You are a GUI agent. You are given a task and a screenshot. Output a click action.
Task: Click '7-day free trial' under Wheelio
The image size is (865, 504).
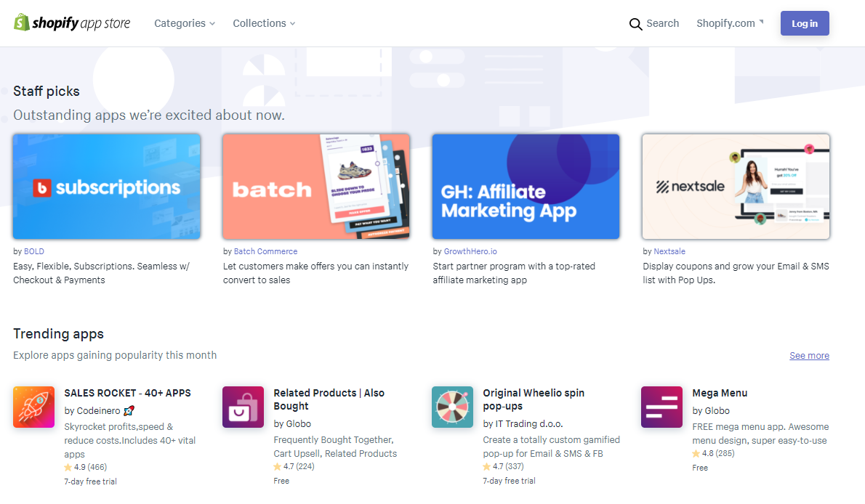click(509, 481)
